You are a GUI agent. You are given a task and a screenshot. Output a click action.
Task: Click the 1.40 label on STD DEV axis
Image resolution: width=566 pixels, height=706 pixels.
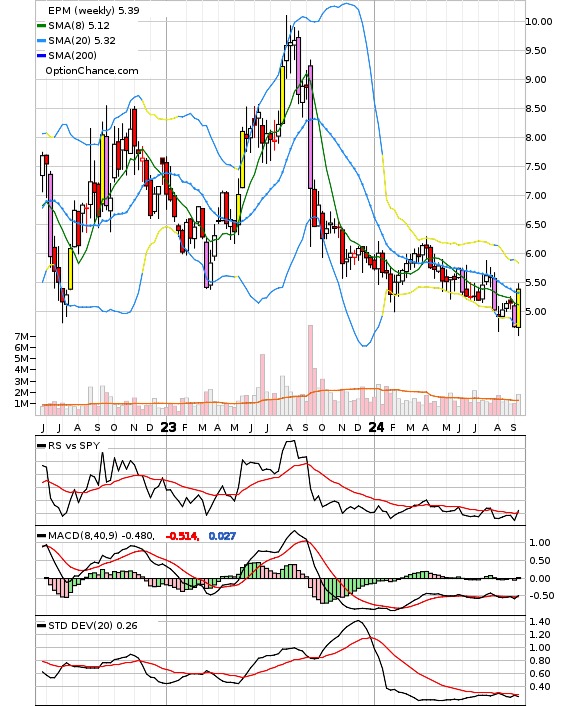(x=540, y=622)
